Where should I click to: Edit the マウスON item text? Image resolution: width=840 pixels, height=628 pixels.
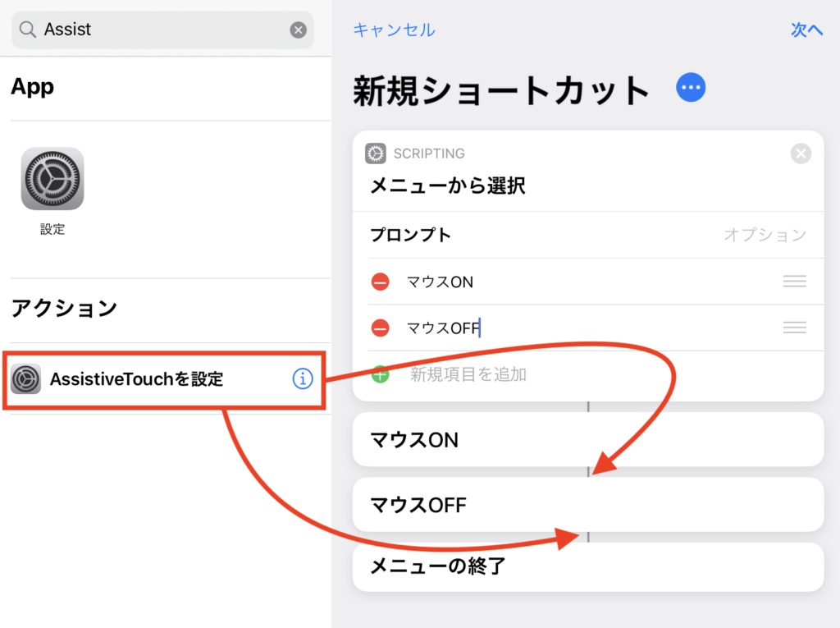[441, 282]
